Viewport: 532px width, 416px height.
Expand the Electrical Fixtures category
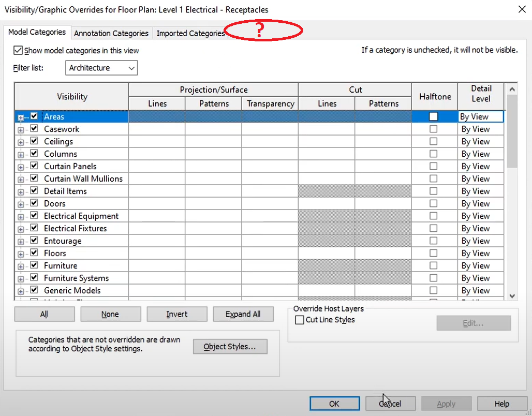click(21, 229)
